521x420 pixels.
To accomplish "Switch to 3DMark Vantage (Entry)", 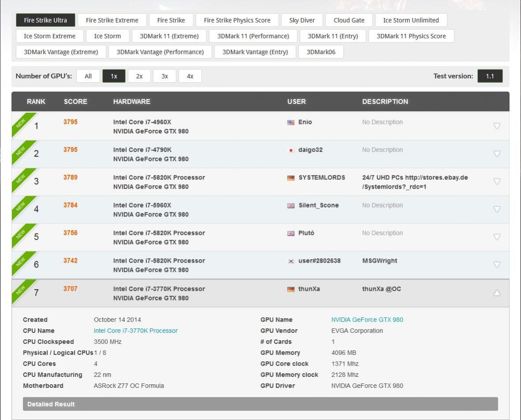I will (255, 52).
